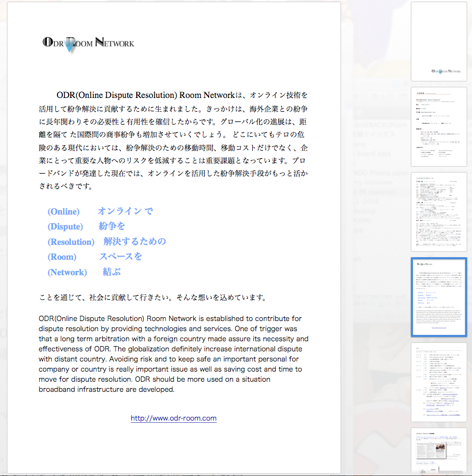Select the first page thumbnail with logo at bottom

[438, 42]
